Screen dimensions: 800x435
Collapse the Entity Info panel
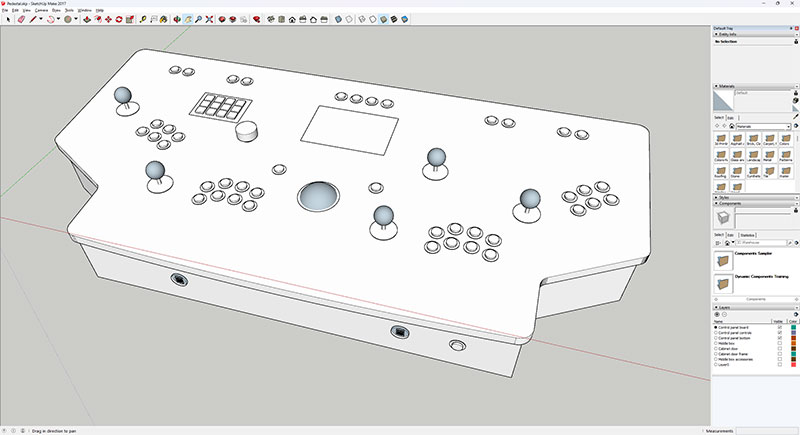pyautogui.click(x=716, y=34)
